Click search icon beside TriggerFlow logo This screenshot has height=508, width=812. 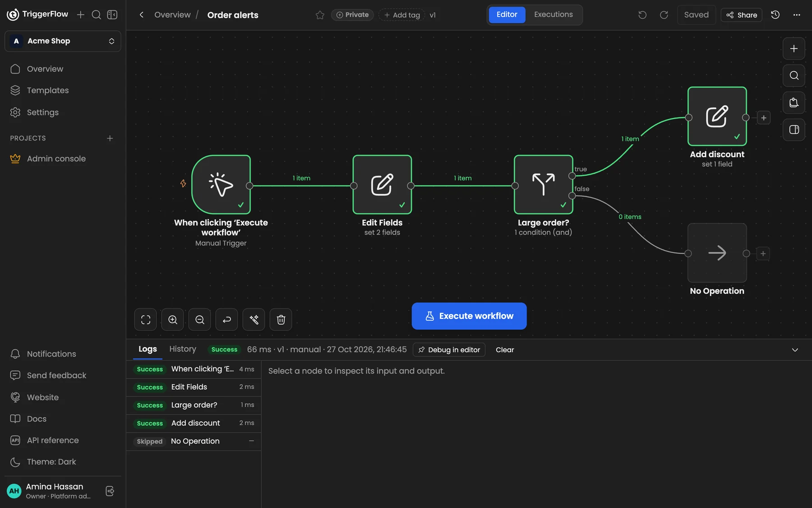96,14
